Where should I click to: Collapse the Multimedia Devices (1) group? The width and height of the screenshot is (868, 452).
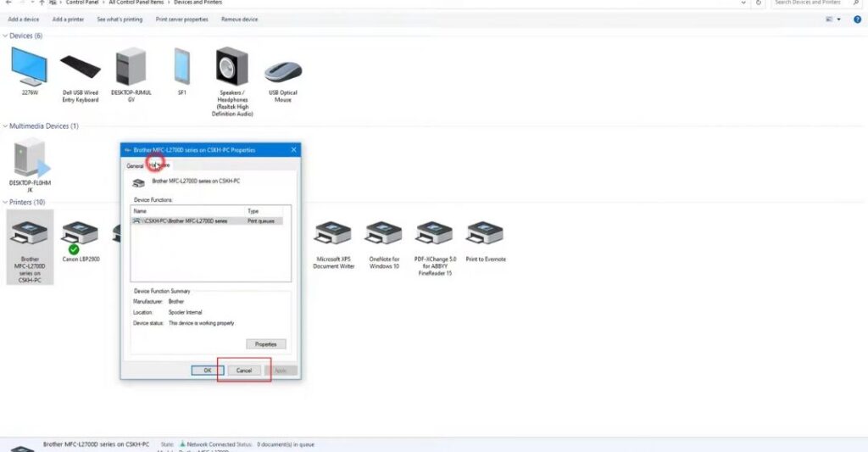pyautogui.click(x=5, y=126)
